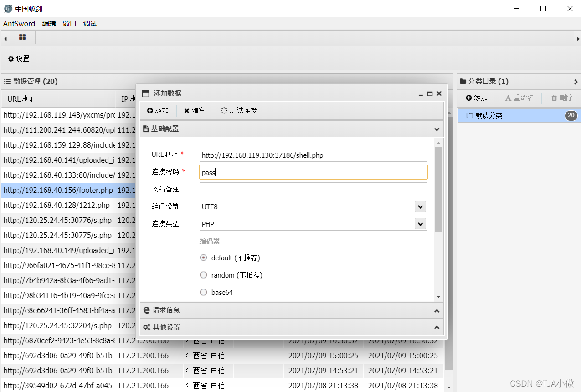The height and width of the screenshot is (392, 581).
Task: Click the 删除 category button
Action: coord(562,98)
